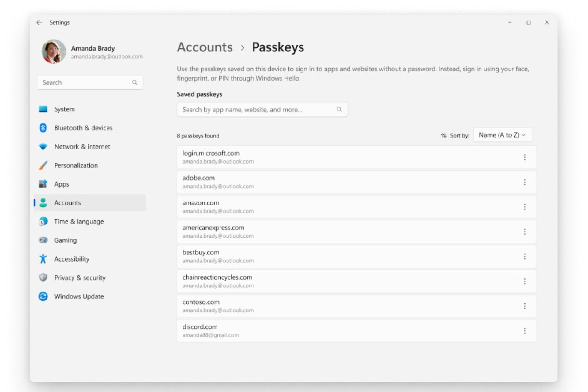Open Amanda Brady profile picture
The height and width of the screenshot is (392, 588).
point(54,51)
